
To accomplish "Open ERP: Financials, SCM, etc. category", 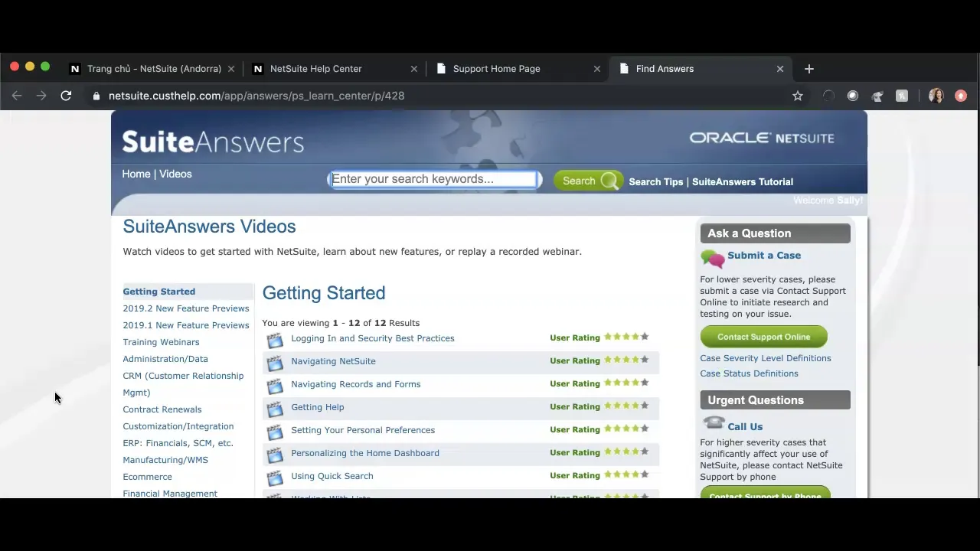I will (x=178, y=443).
